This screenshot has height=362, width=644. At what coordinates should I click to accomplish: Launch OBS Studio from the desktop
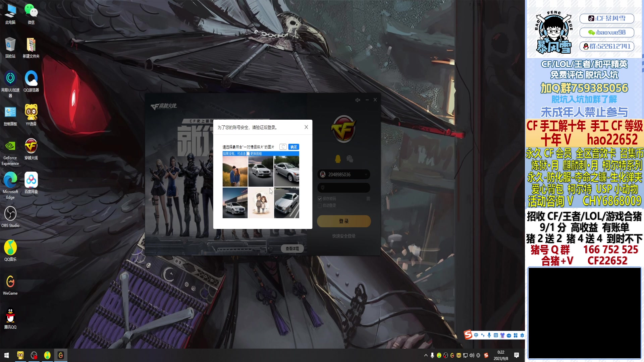click(10, 217)
